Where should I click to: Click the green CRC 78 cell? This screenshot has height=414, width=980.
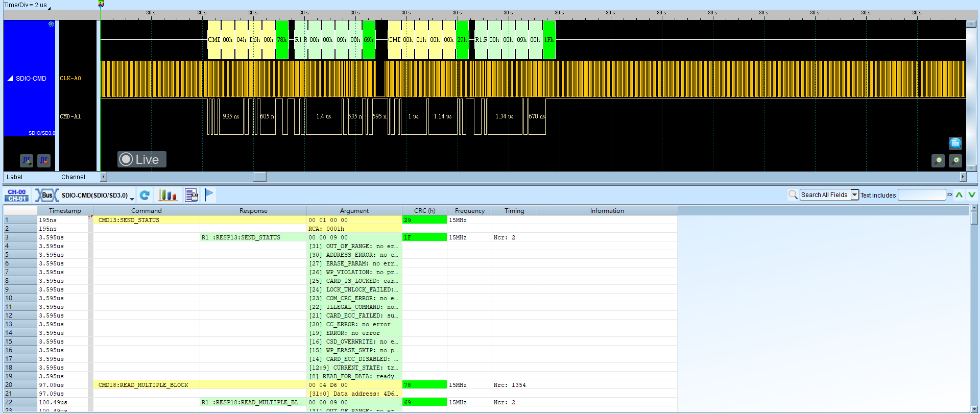tap(425, 385)
